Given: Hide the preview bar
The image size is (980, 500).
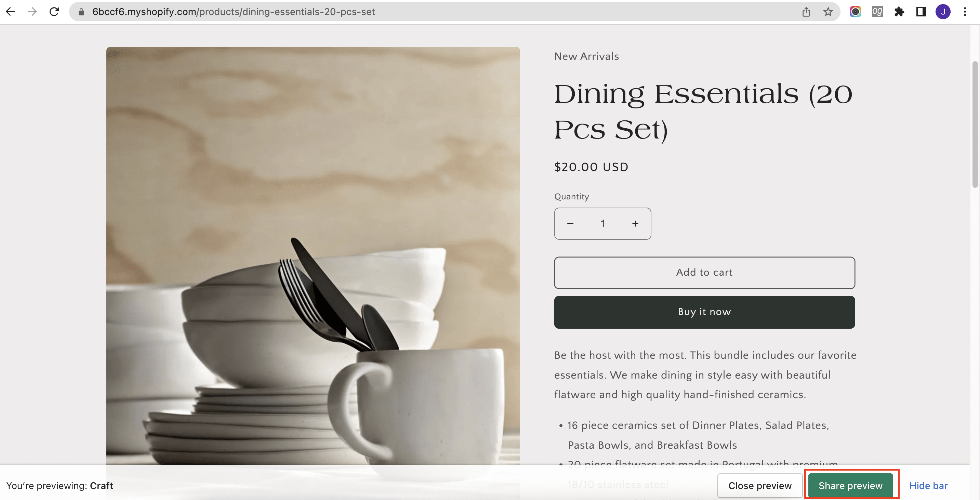Looking at the screenshot, I should pyautogui.click(x=928, y=486).
